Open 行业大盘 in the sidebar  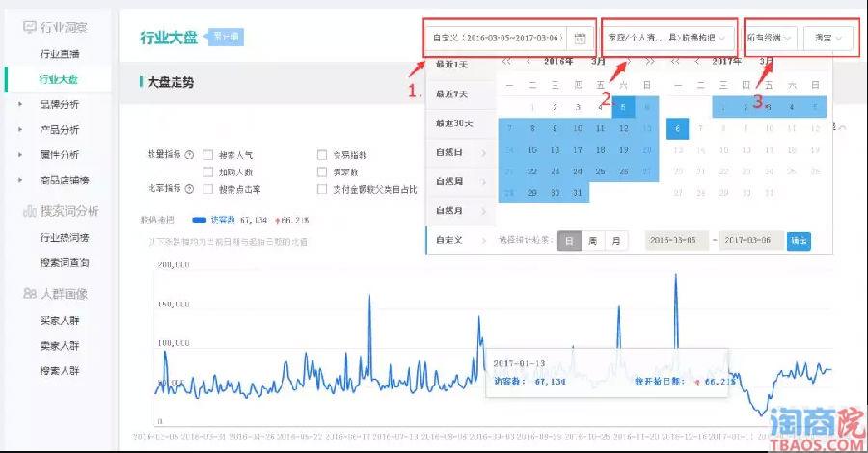click(x=59, y=79)
